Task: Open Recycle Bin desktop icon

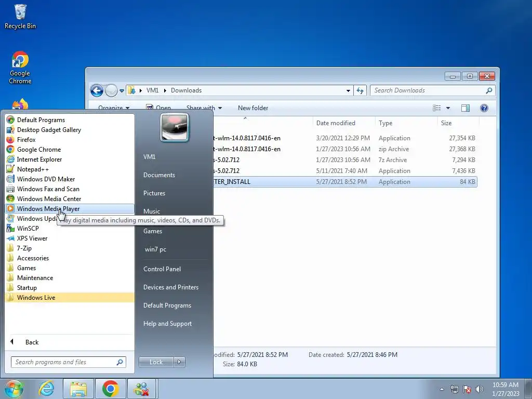Action: [x=20, y=16]
